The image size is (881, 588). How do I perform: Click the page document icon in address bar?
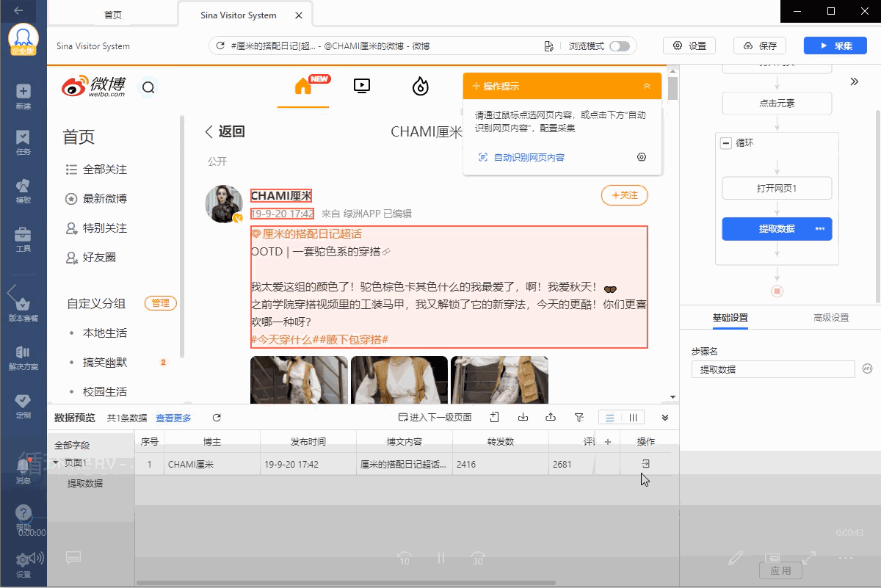(548, 46)
